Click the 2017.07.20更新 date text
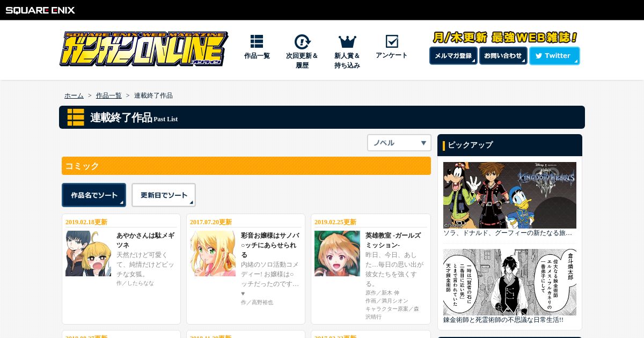The height and width of the screenshot is (338, 644). click(x=211, y=222)
